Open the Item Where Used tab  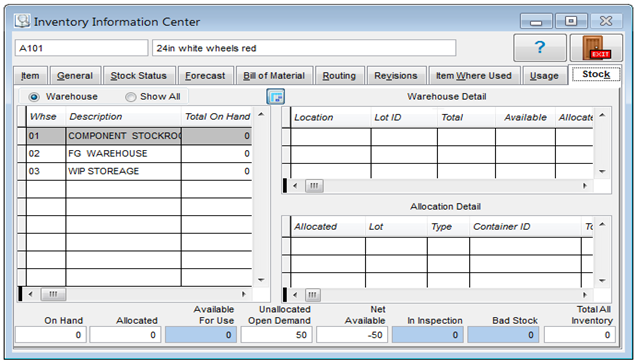click(474, 76)
